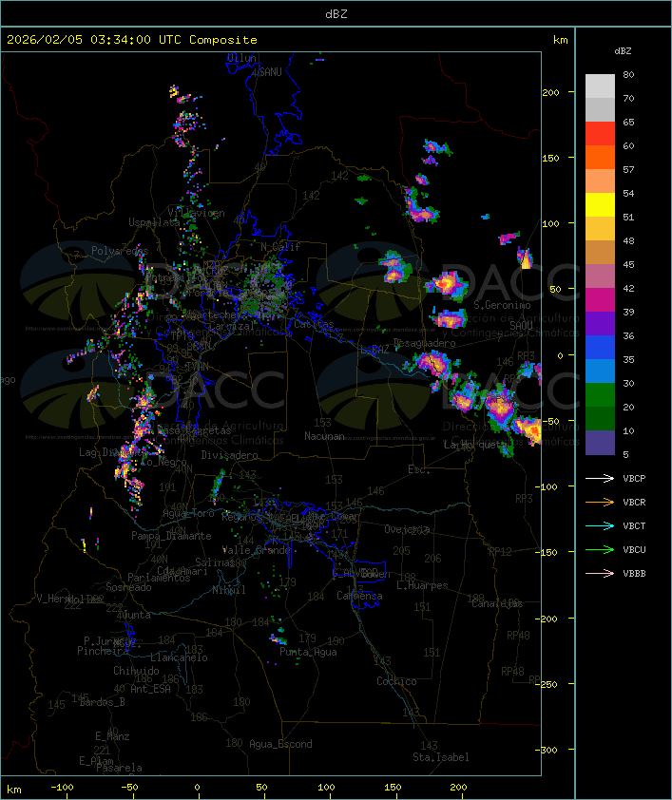Click the 80 value on color scale
This screenshot has height=800, width=672.
628,74
